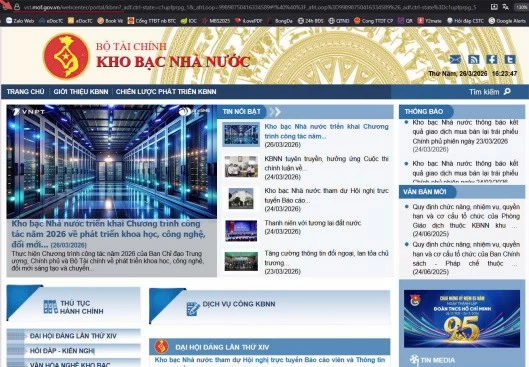
Task: Click the Kho Bạc Nhà Nước emblem logo
Action: coord(66,56)
